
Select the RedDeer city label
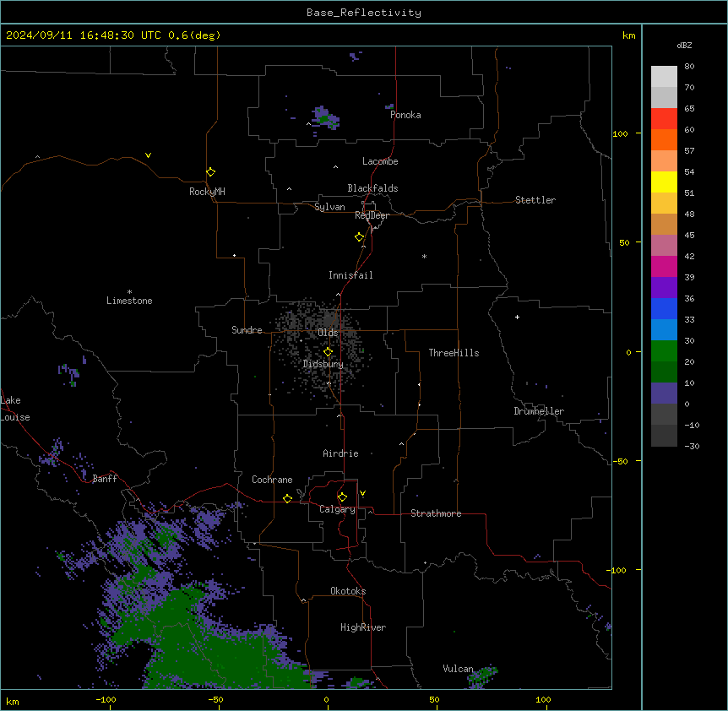372,215
